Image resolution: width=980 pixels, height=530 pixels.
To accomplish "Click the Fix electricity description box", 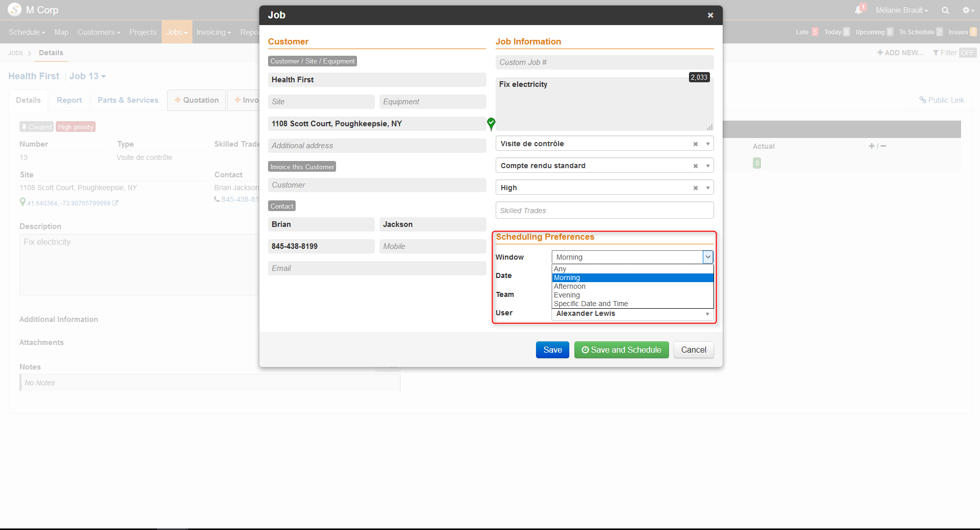I will pyautogui.click(x=605, y=104).
